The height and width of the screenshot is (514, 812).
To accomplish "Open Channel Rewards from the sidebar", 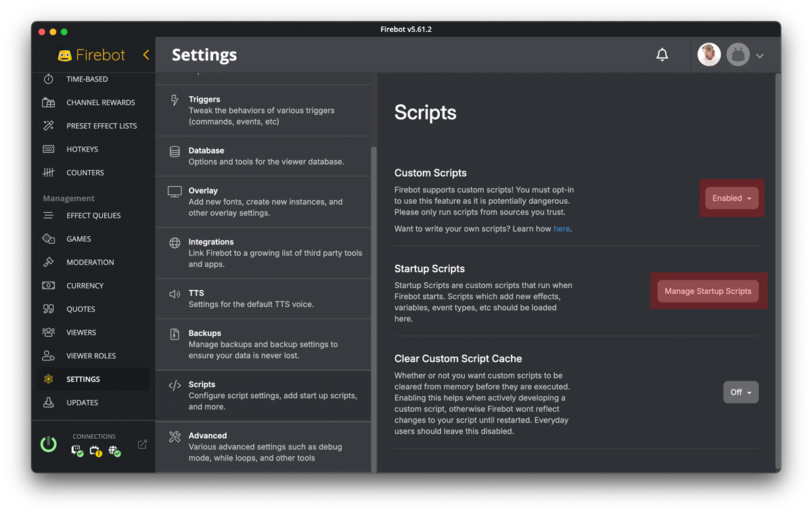I will point(47,102).
